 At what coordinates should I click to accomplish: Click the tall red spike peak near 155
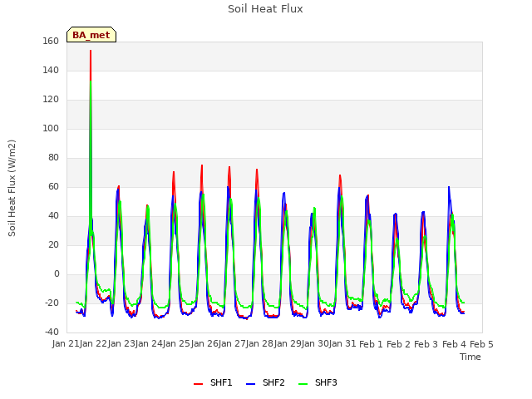[x=91, y=51]
